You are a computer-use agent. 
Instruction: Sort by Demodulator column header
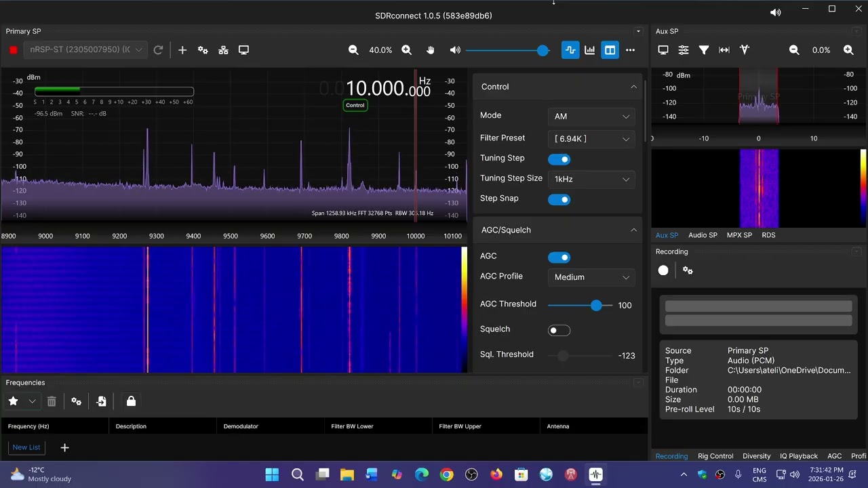[270, 426]
